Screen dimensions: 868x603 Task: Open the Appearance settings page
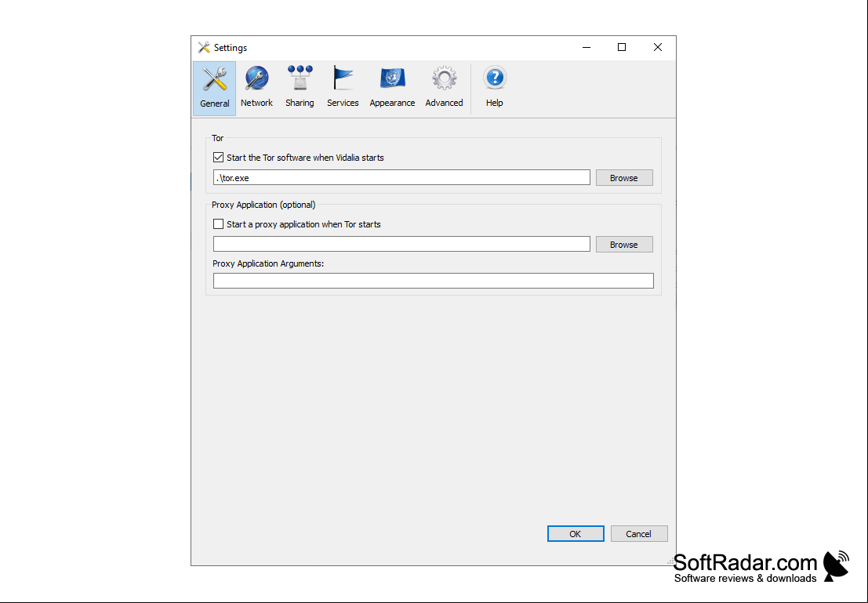(x=392, y=88)
